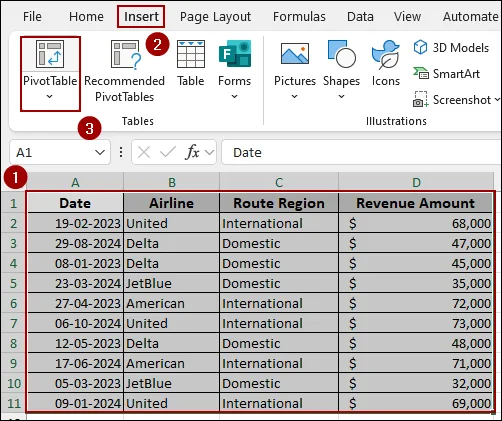Open the File tab
This screenshot has width=502, height=421.
[32, 16]
